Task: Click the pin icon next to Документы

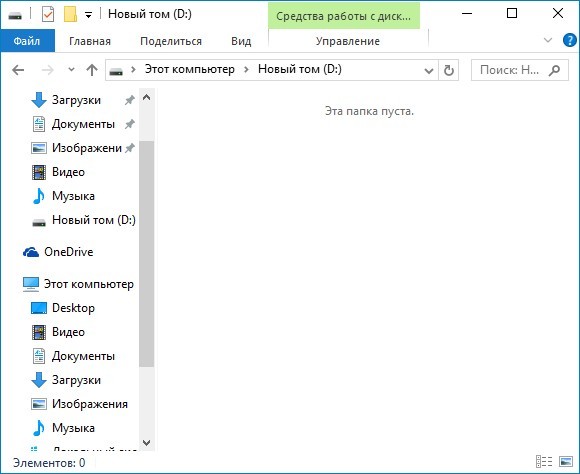Action: pos(129,124)
